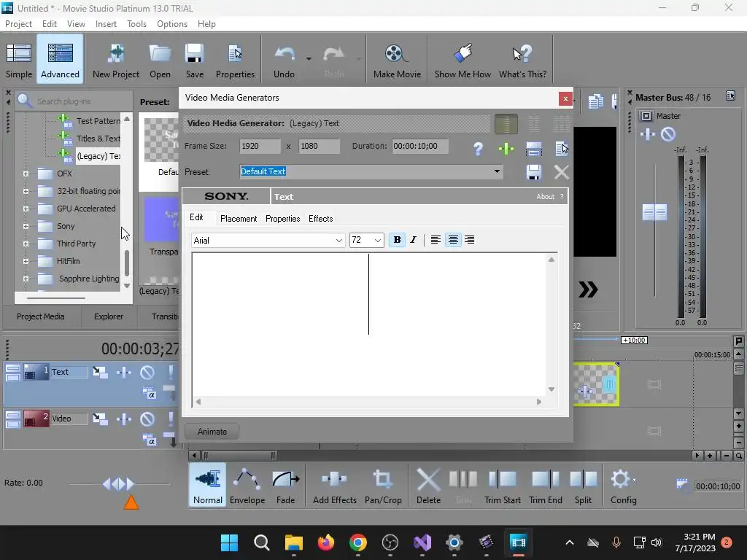Mute the Master bus

pyautogui.click(x=668, y=134)
